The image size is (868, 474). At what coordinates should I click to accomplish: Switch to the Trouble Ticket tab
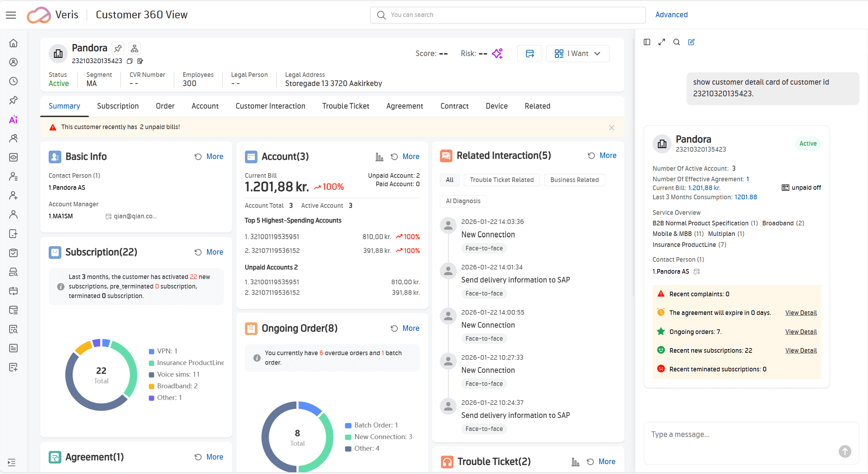[346, 106]
